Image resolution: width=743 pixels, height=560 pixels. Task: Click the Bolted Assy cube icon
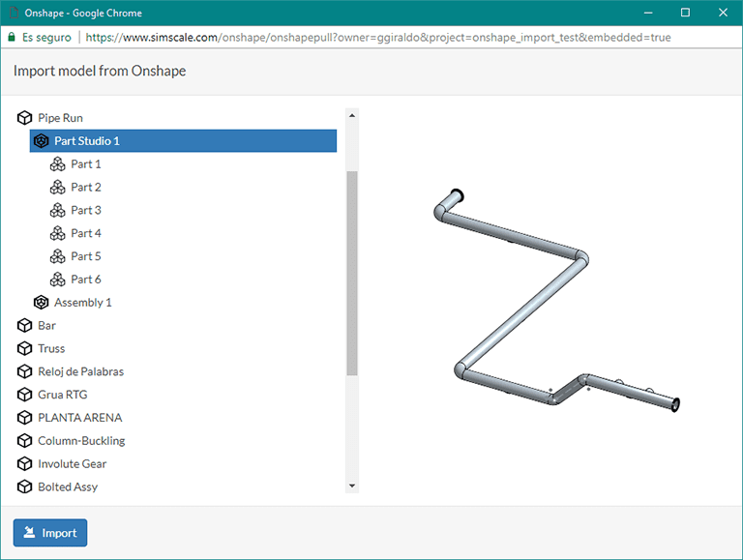point(24,487)
